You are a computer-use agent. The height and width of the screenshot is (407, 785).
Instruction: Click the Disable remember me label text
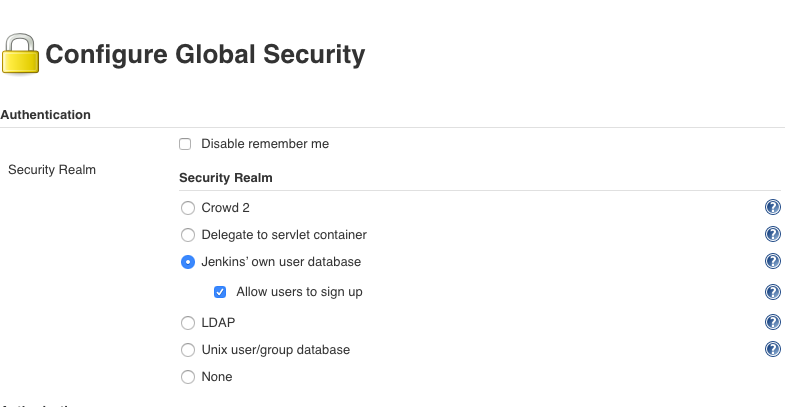(x=265, y=144)
